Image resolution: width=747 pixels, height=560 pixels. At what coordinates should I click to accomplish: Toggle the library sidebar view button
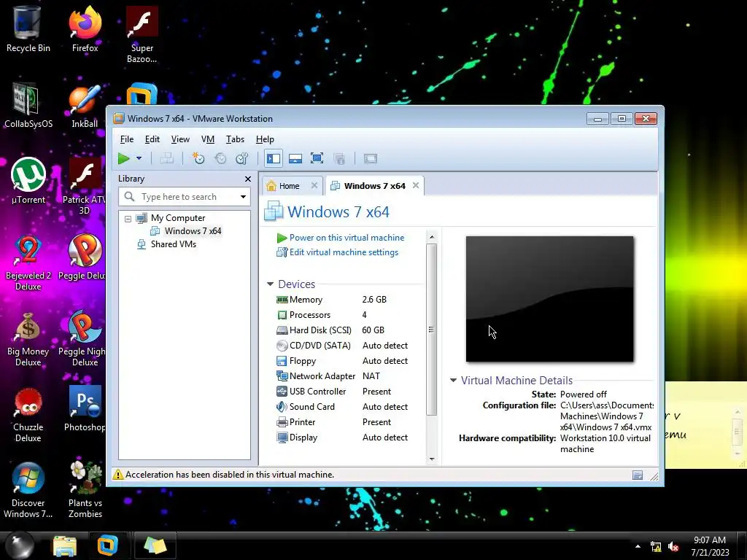274,158
